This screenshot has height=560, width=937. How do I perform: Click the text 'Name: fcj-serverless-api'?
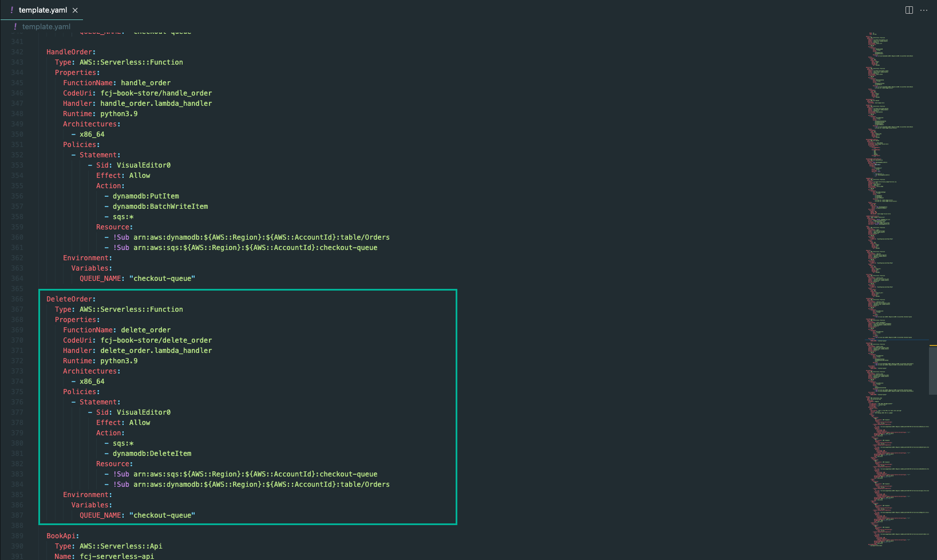tap(105, 556)
